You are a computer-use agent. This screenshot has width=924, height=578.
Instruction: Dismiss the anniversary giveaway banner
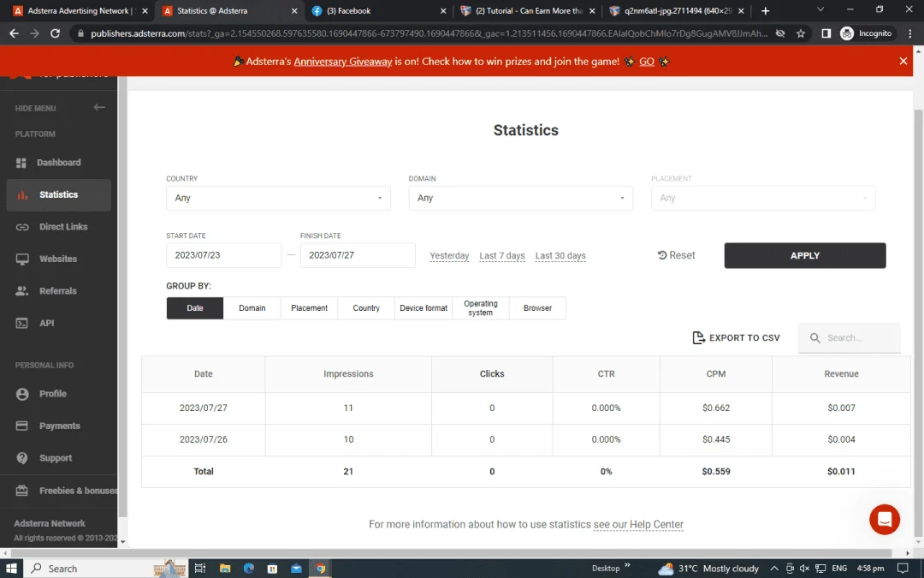pos(903,62)
